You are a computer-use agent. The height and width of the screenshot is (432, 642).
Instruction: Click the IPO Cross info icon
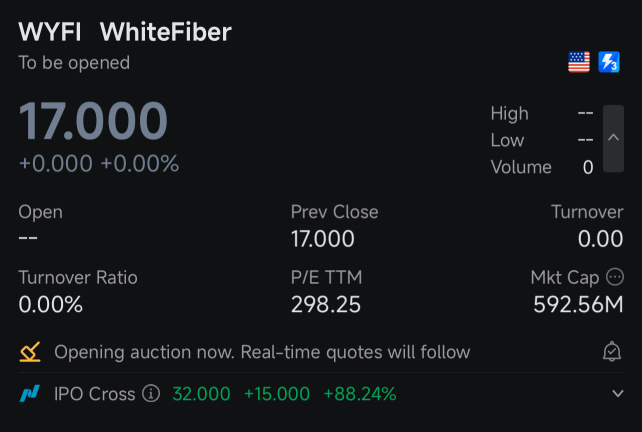click(151, 394)
